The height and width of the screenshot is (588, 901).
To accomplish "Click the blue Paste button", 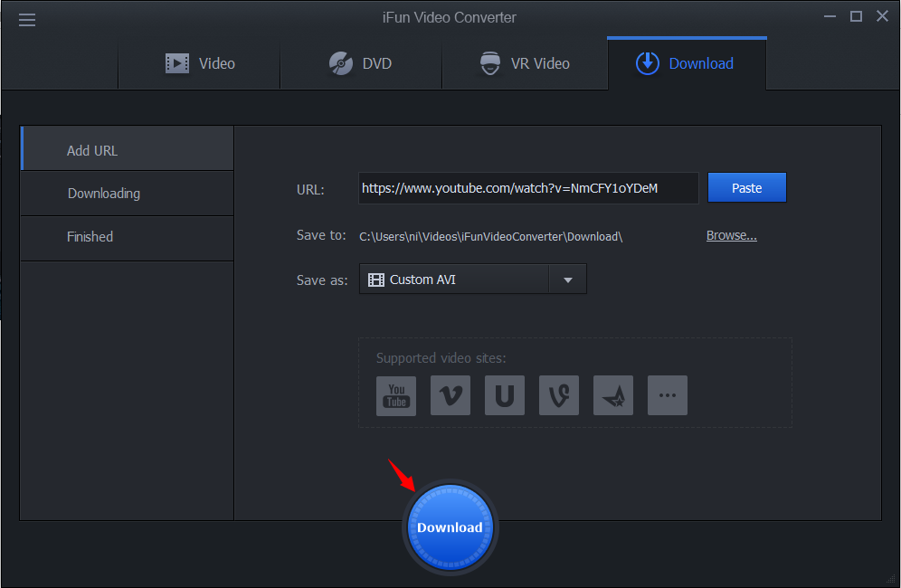I will click(x=747, y=188).
